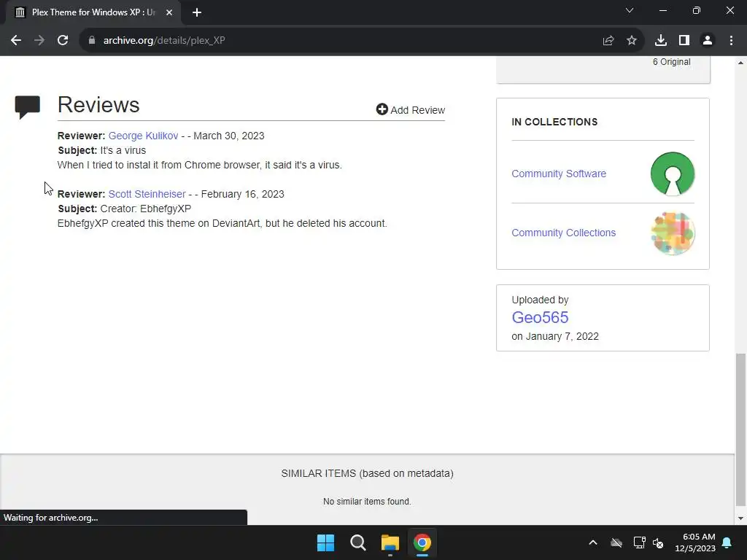Close the Plex Theme tab
Screen dimensions: 747x560
click(x=169, y=12)
